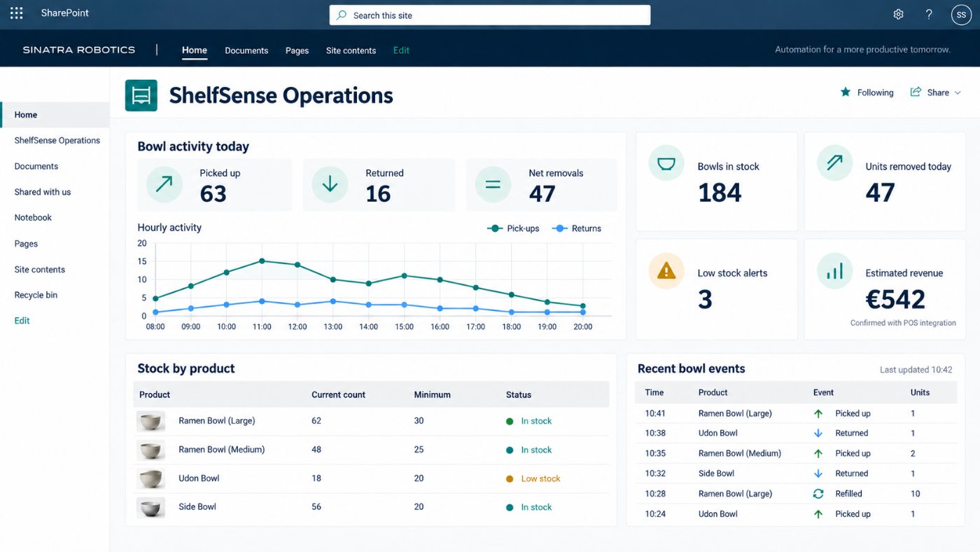This screenshot has height=552, width=980.
Task: Click the Refilled event refresh icon
Action: click(x=818, y=494)
